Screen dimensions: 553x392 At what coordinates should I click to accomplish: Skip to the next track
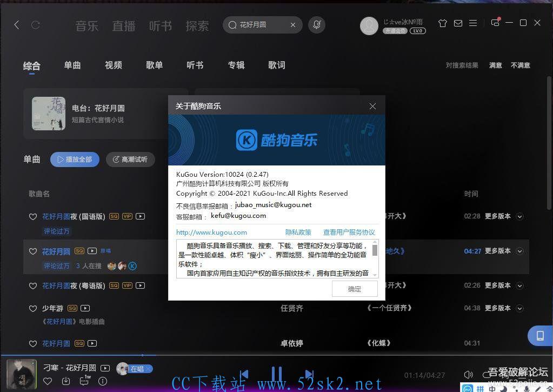click(309, 374)
